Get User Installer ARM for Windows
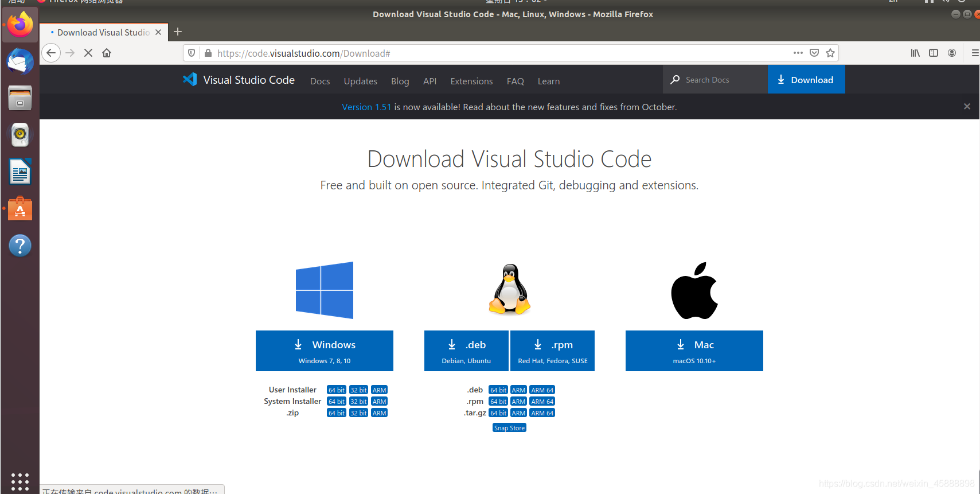 pos(380,390)
